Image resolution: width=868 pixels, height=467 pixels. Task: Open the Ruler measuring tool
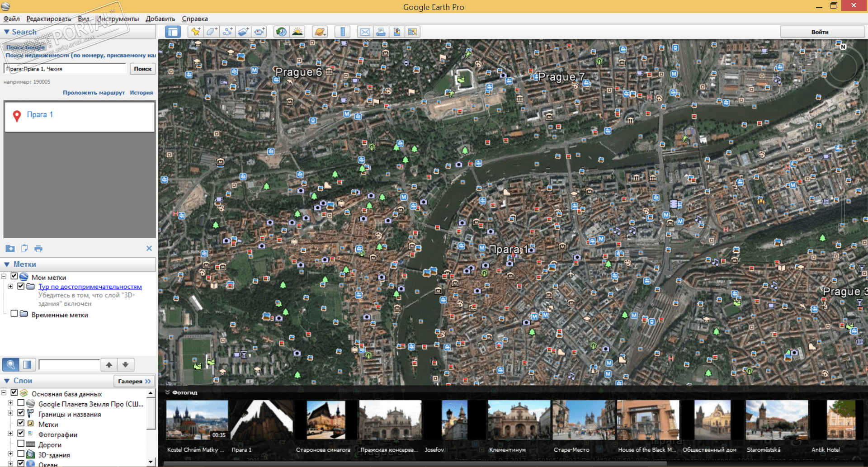(342, 32)
